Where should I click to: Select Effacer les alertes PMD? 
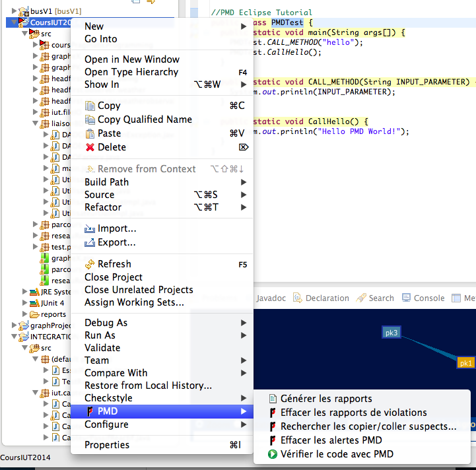tap(331, 440)
